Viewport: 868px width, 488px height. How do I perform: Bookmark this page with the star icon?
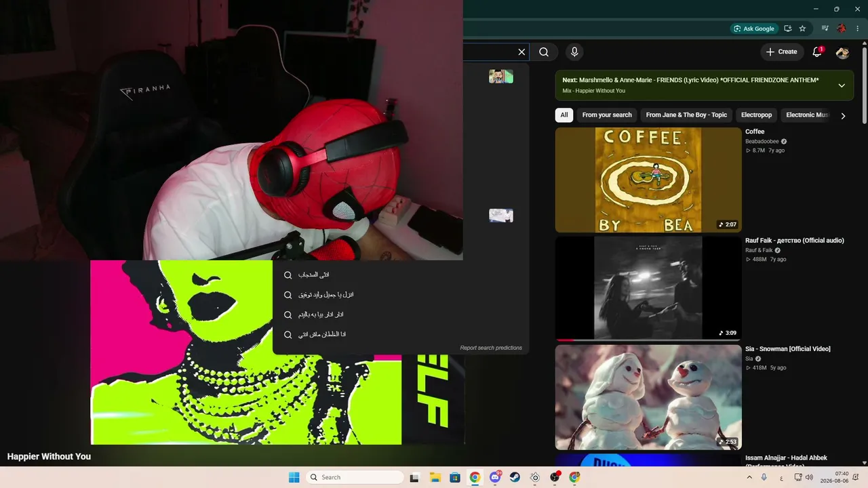coord(803,28)
